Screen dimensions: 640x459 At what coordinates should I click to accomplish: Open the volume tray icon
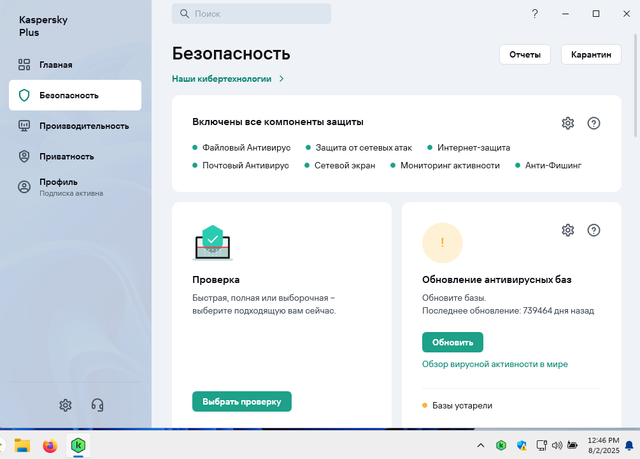(557, 445)
